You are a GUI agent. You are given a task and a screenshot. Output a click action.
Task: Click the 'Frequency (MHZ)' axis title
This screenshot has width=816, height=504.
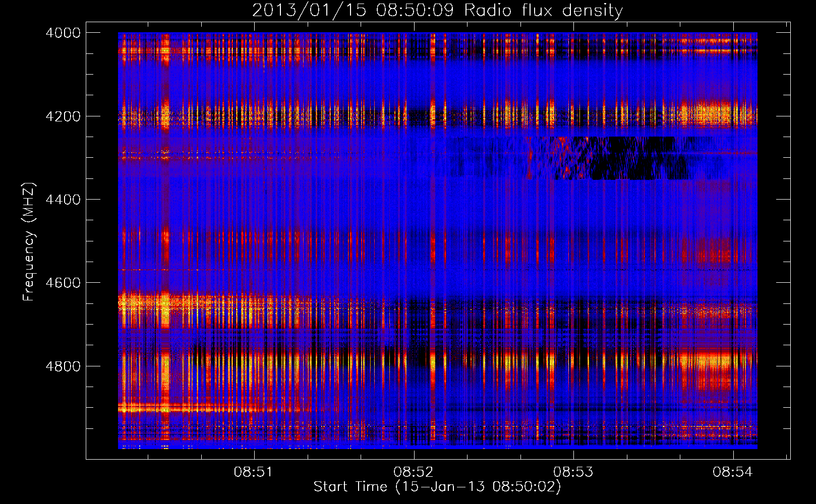[29, 242]
